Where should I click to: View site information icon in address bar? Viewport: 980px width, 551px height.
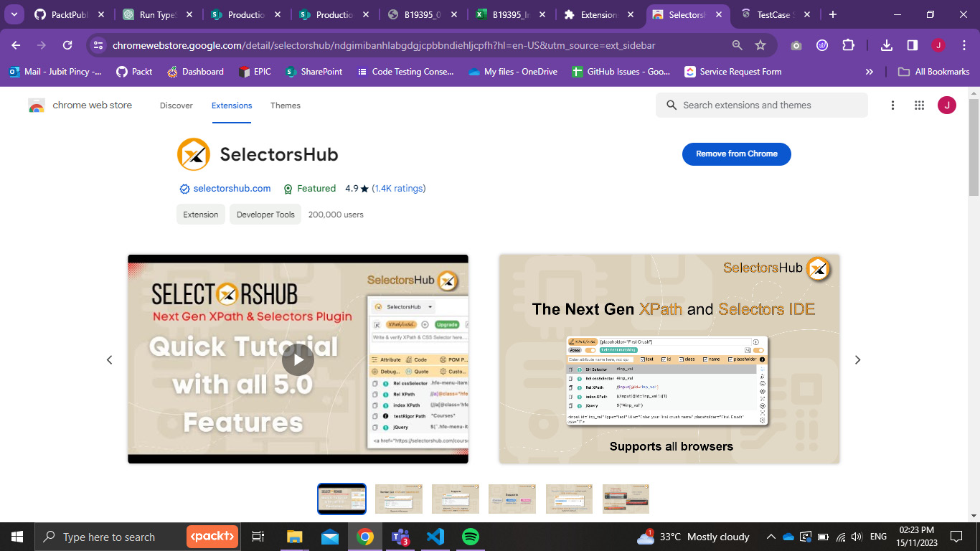click(99, 45)
